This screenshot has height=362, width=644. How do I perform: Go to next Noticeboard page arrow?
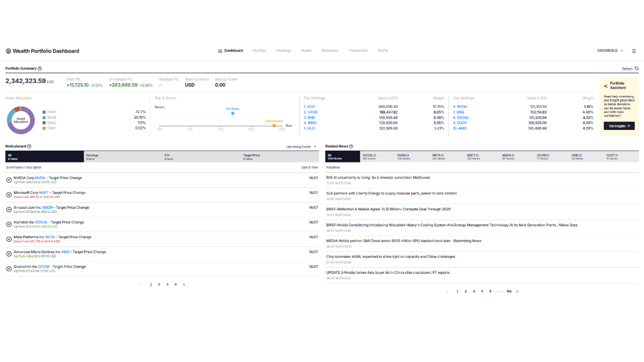[184, 285]
